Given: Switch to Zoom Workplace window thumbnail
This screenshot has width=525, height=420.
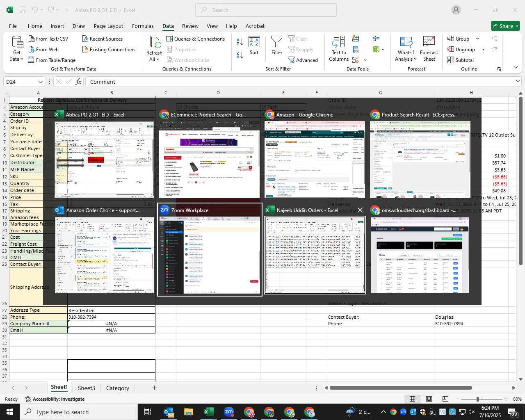Looking at the screenshot, I should click(x=210, y=249).
